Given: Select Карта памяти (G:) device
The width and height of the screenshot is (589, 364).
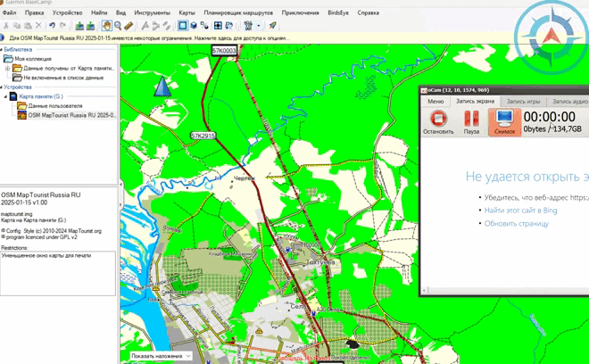Looking at the screenshot, I should (41, 96).
